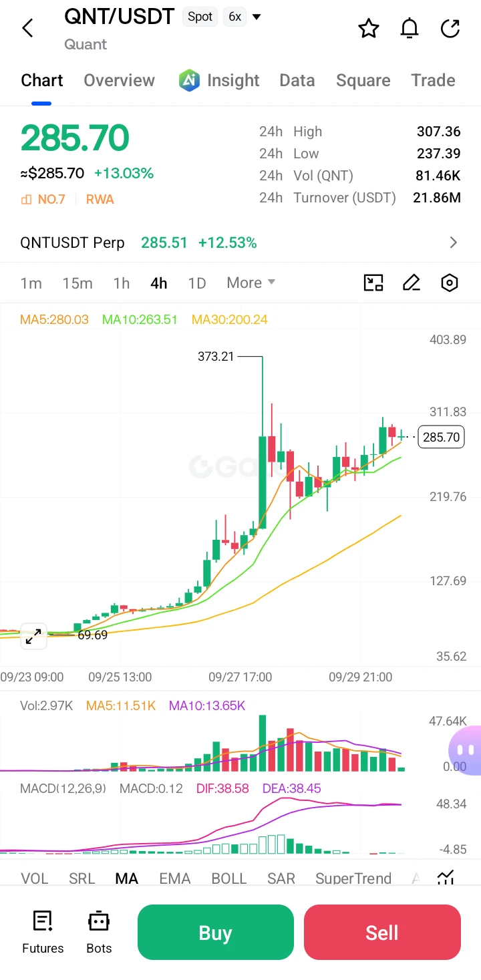Tap the 24h Vol value 81.46K
481x980 pixels.
438,176
